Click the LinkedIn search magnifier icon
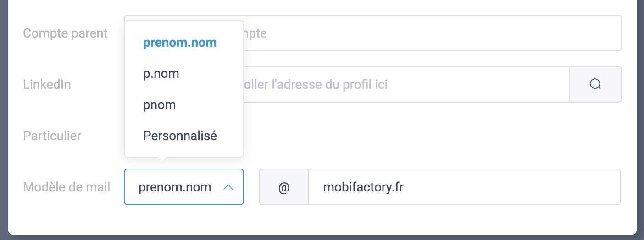This screenshot has width=644, height=240. 595,84
